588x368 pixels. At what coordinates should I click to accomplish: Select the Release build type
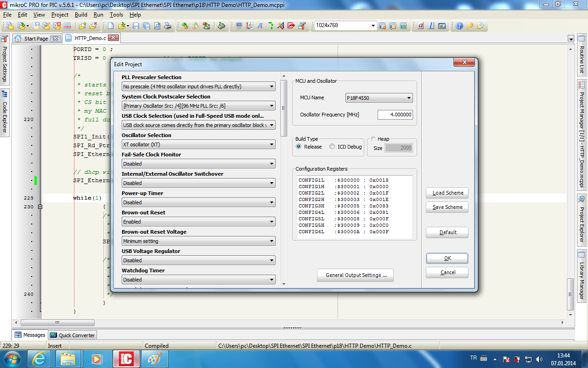[299, 147]
